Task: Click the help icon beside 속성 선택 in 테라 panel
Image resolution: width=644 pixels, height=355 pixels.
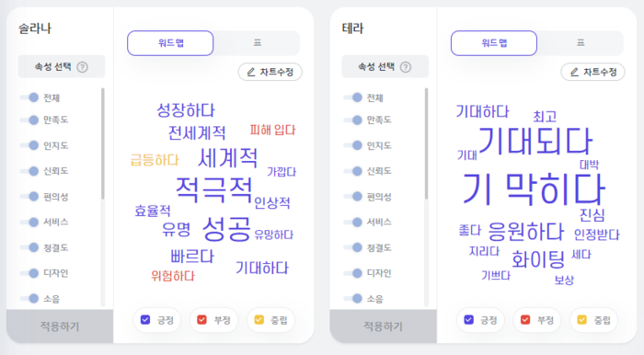Action: click(406, 67)
